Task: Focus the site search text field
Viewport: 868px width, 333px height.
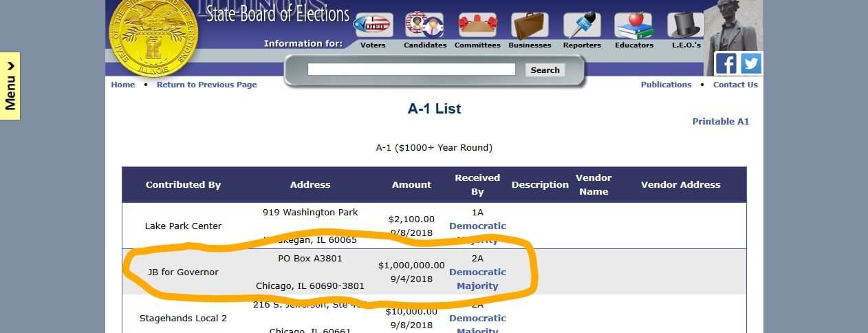Action: click(x=411, y=69)
